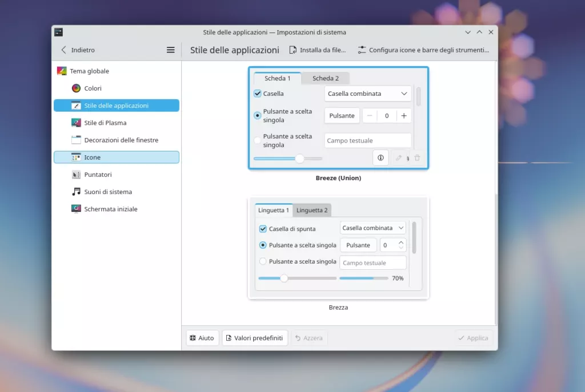
Task: Click the scrollbar inside Brezza preview
Action: click(x=414, y=238)
